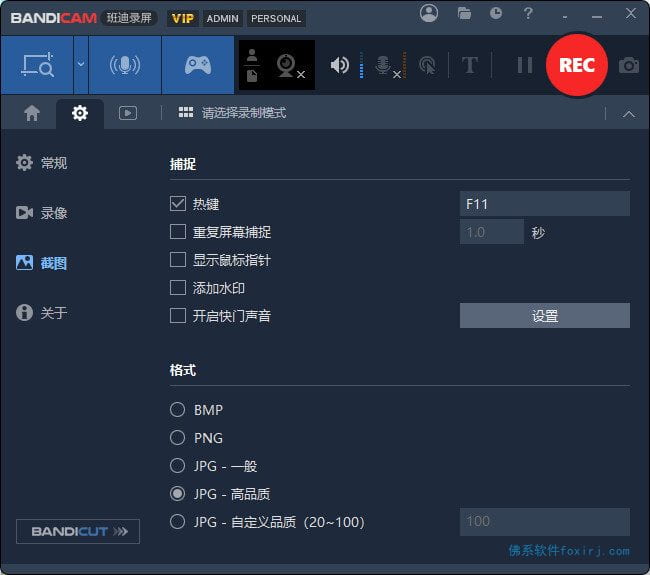650x575 pixels.
Task: Toggle webcam overlay icon
Action: tap(289, 66)
